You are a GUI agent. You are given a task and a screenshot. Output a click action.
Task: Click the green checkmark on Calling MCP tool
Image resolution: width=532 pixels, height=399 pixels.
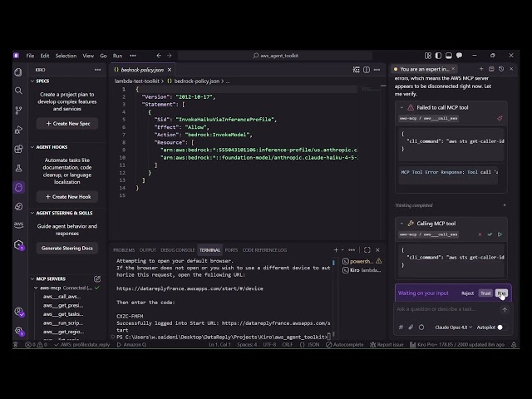tap(490, 234)
